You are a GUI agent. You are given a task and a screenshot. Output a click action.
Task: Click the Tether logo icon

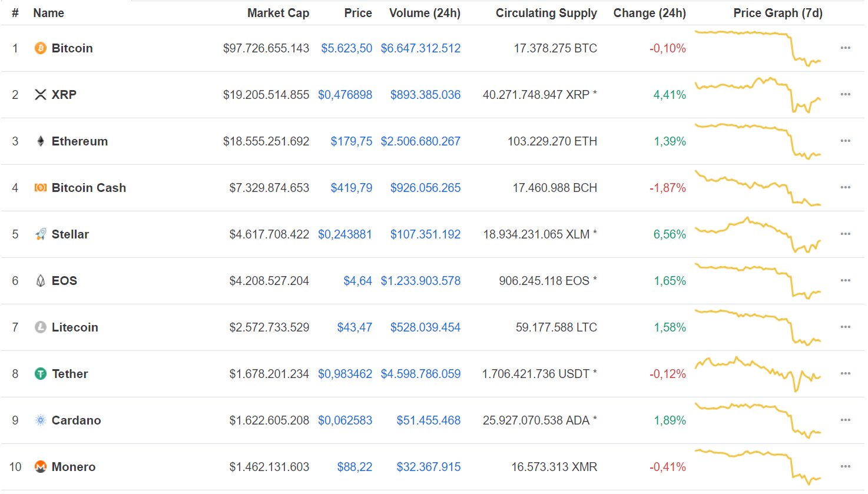[40, 374]
